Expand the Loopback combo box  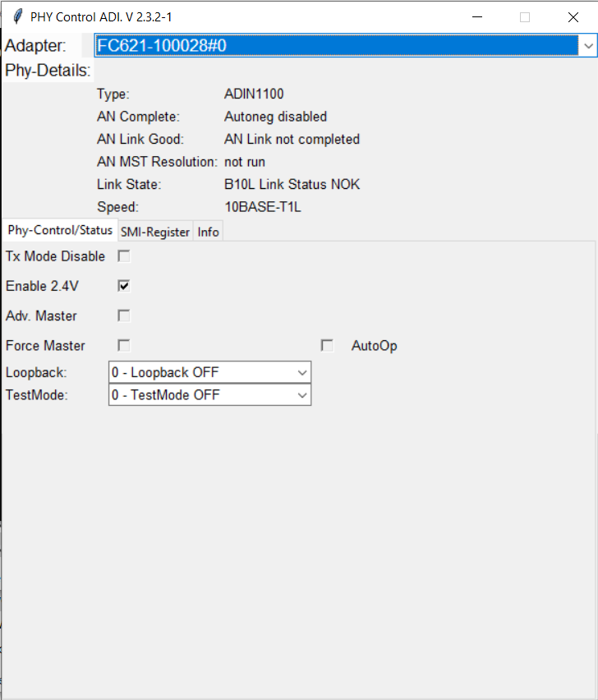pos(209,372)
